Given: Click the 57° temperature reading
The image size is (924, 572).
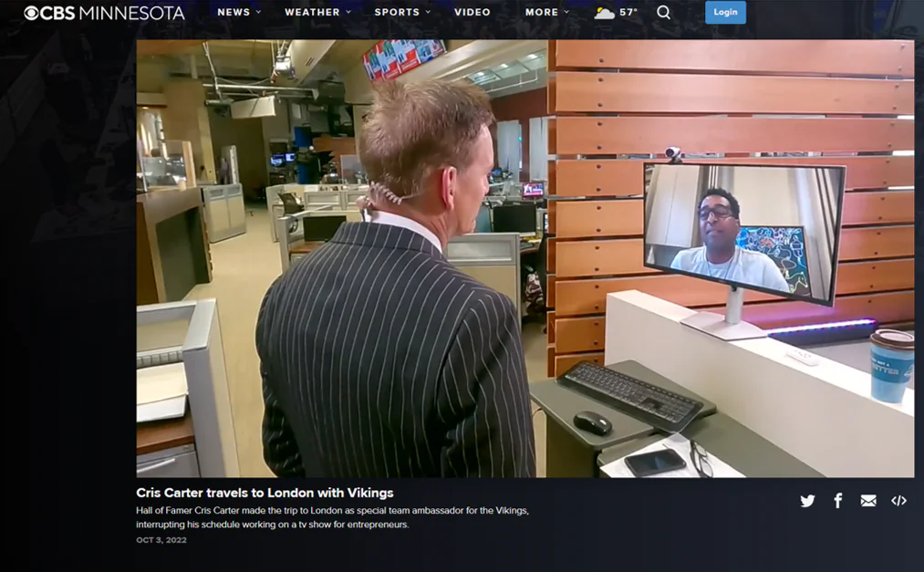Looking at the screenshot, I should [x=628, y=13].
